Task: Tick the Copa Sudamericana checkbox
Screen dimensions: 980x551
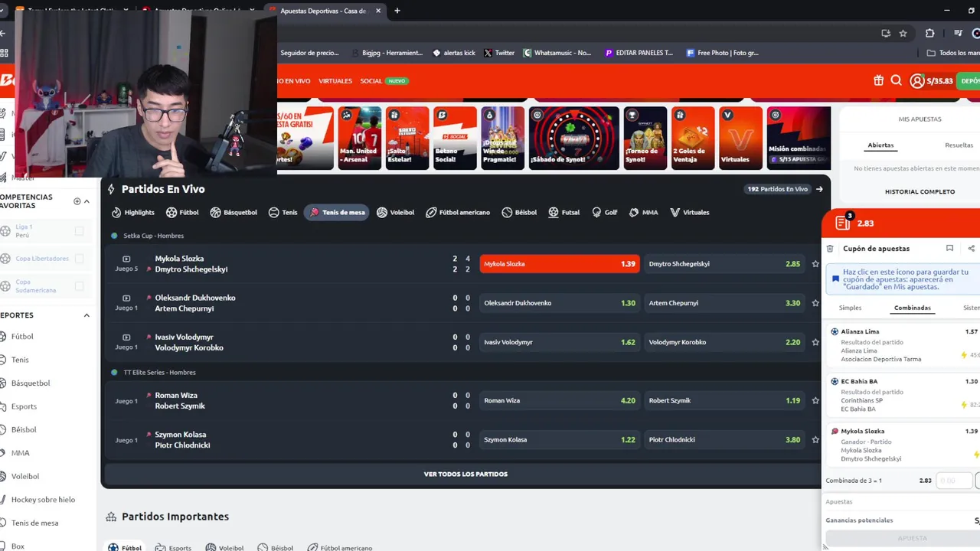Action: click(79, 286)
